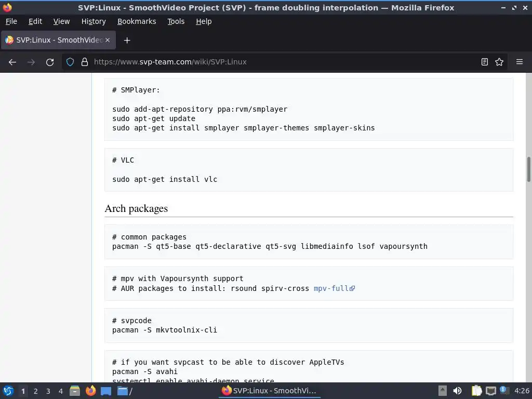Viewport: 532px width, 399px height.
Task: Toggle reader view
Action: pyautogui.click(x=485, y=62)
